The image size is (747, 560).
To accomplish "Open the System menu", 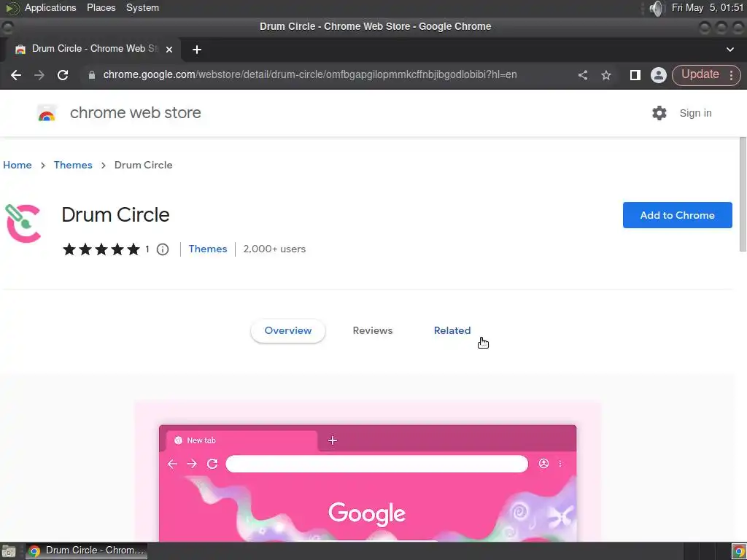I will pos(142,7).
